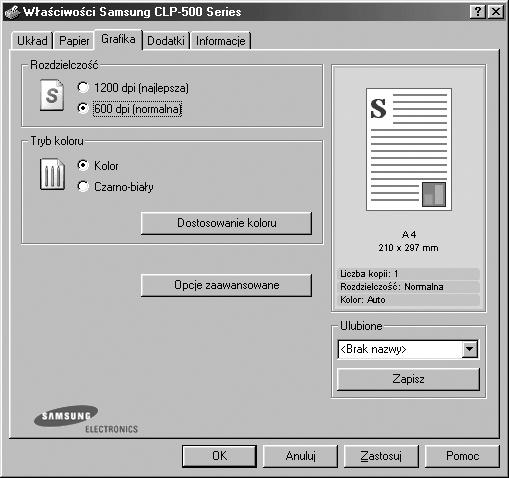Click Zapisz to save favorite

tap(408, 379)
